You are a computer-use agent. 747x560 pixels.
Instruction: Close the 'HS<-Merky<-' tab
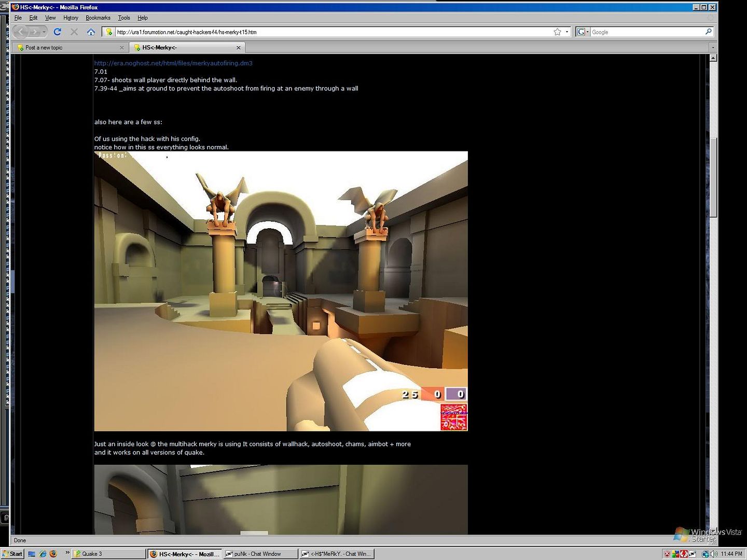click(239, 48)
